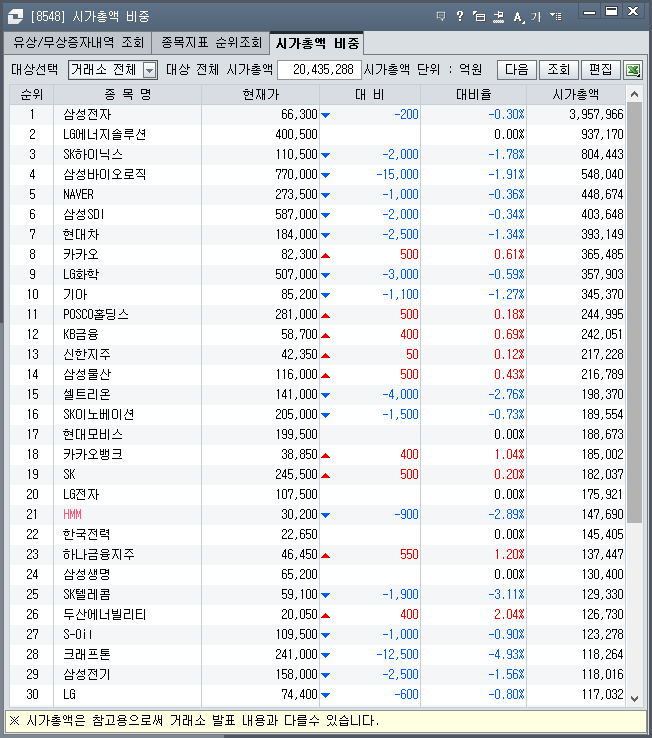Switch to 유상/무상증자내역 조회 tab
Image resolution: width=652 pixels, height=738 pixels.
coord(78,43)
